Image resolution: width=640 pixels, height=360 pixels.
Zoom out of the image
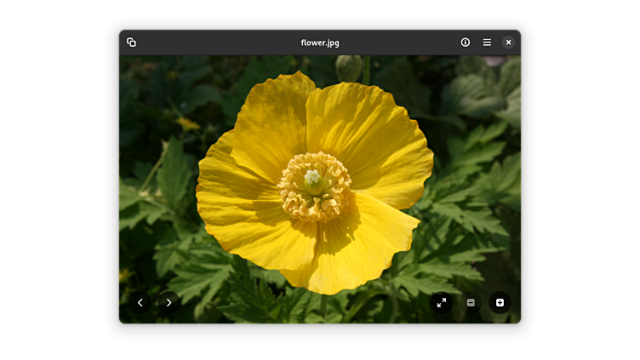click(471, 303)
